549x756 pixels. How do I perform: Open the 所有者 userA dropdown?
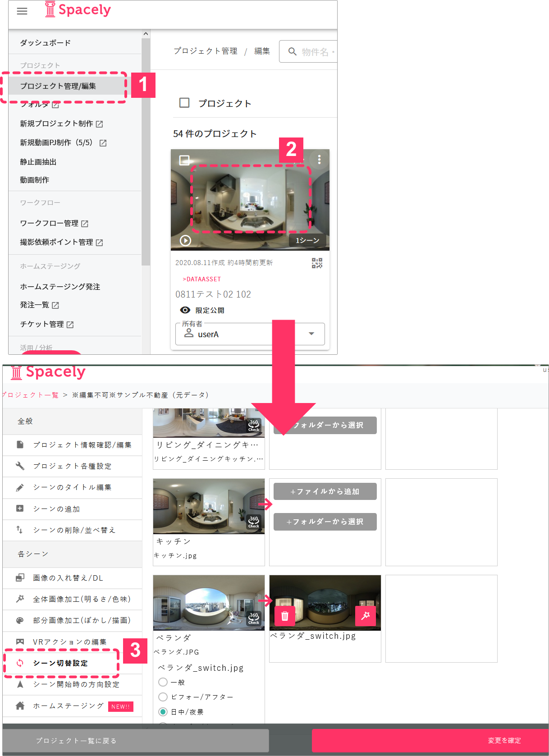click(250, 334)
